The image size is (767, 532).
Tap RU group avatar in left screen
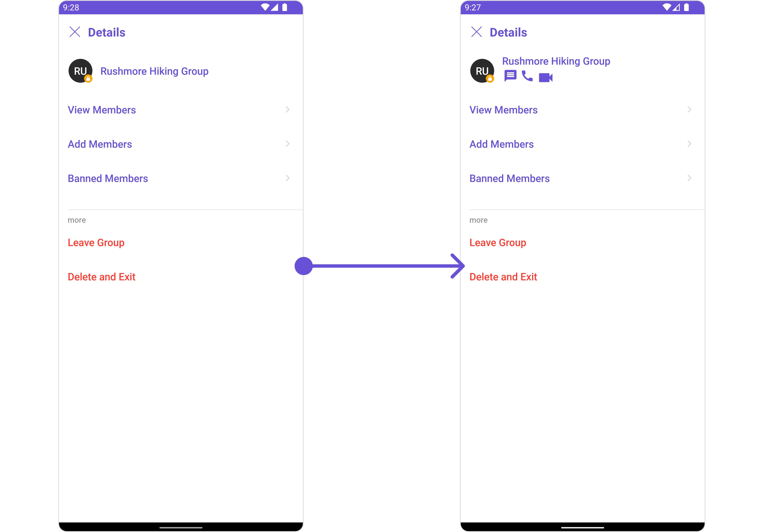(80, 71)
